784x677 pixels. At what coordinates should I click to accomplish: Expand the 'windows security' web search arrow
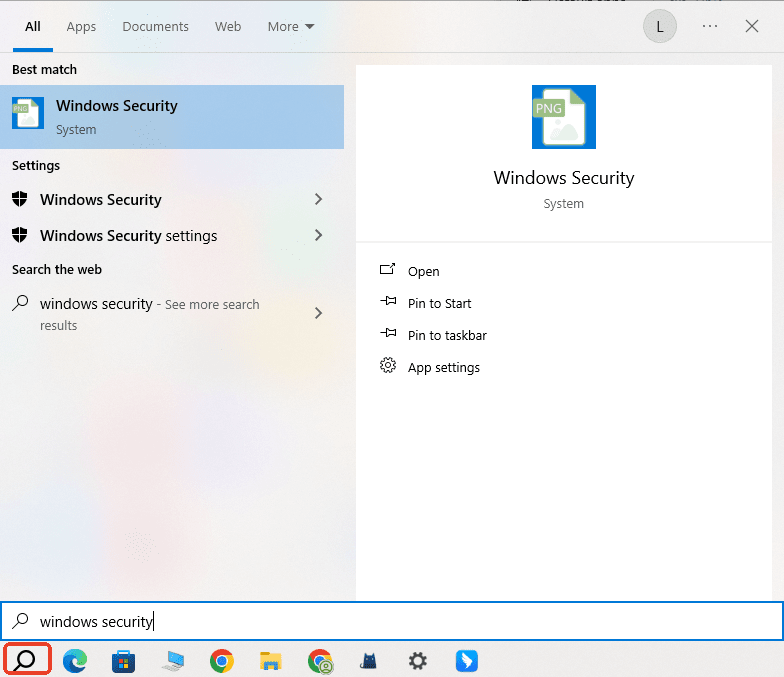coord(319,313)
